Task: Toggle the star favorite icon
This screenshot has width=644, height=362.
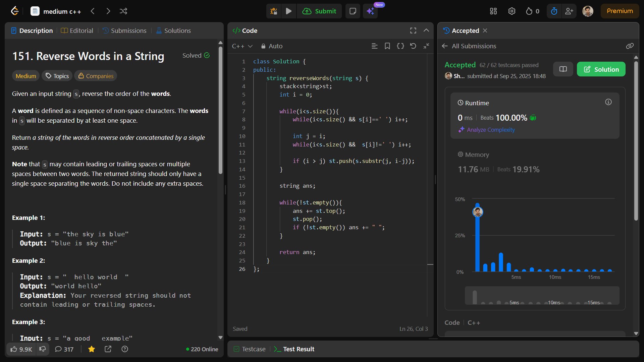Action: [91, 349]
